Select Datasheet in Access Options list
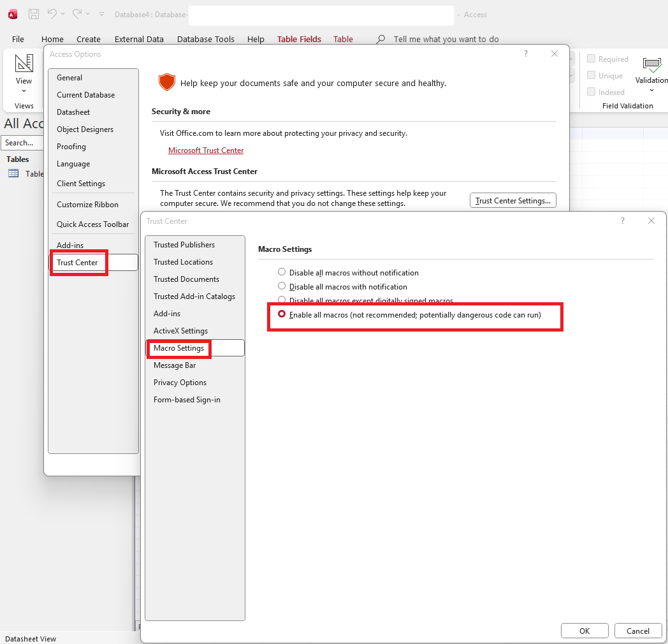 pyautogui.click(x=93, y=112)
